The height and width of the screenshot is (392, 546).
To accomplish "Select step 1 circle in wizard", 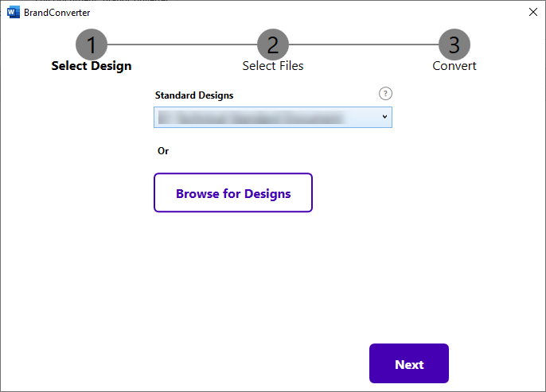I will [x=92, y=45].
